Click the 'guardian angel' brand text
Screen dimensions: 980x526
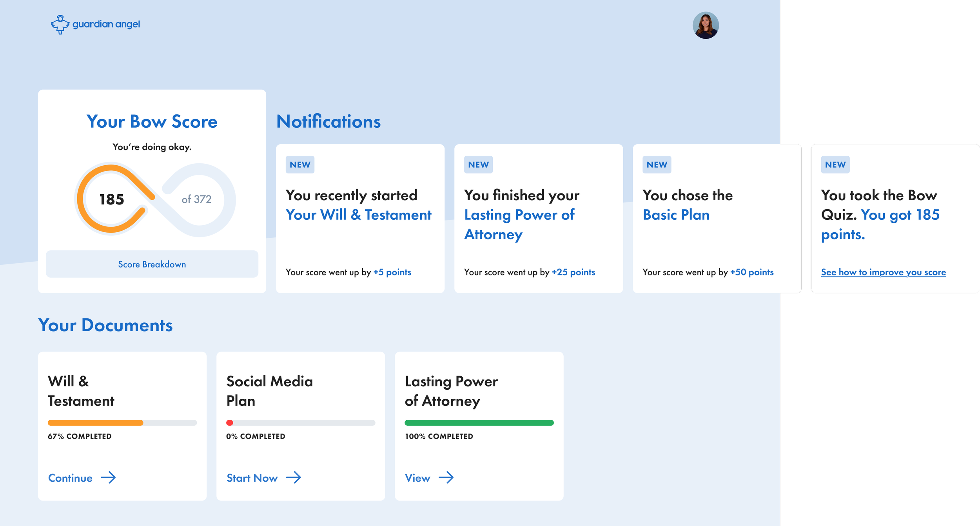point(106,24)
